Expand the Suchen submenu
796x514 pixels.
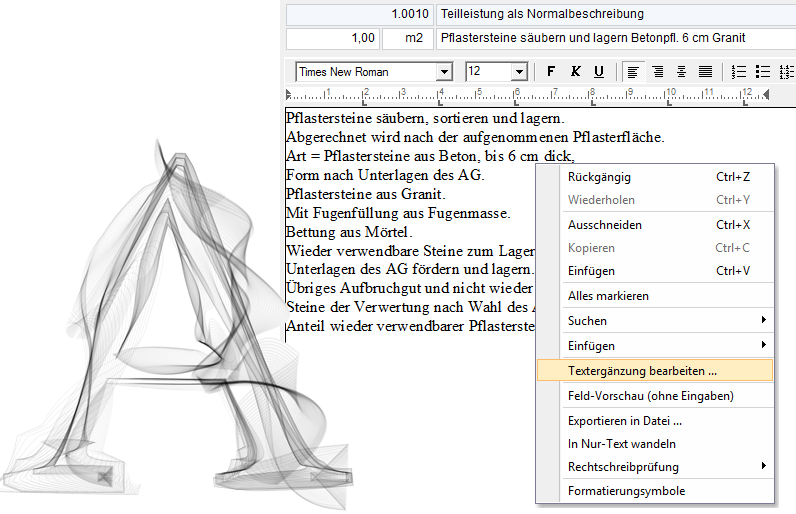(x=655, y=321)
